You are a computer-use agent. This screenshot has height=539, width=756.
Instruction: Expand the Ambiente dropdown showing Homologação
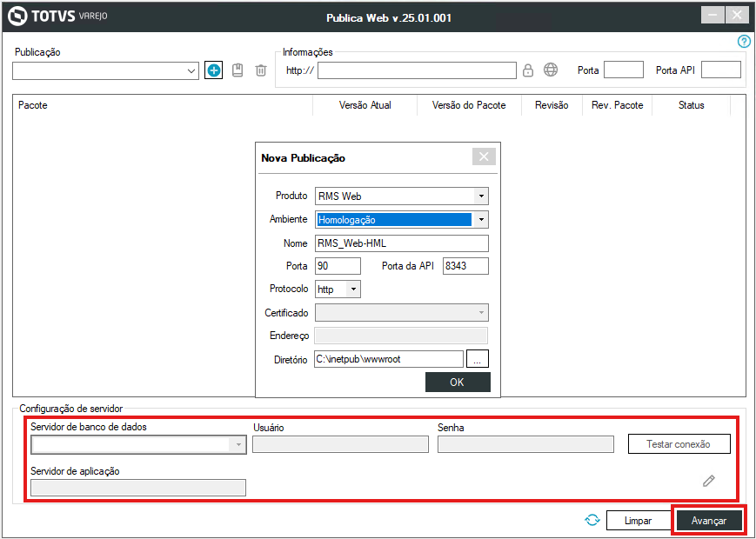point(481,220)
